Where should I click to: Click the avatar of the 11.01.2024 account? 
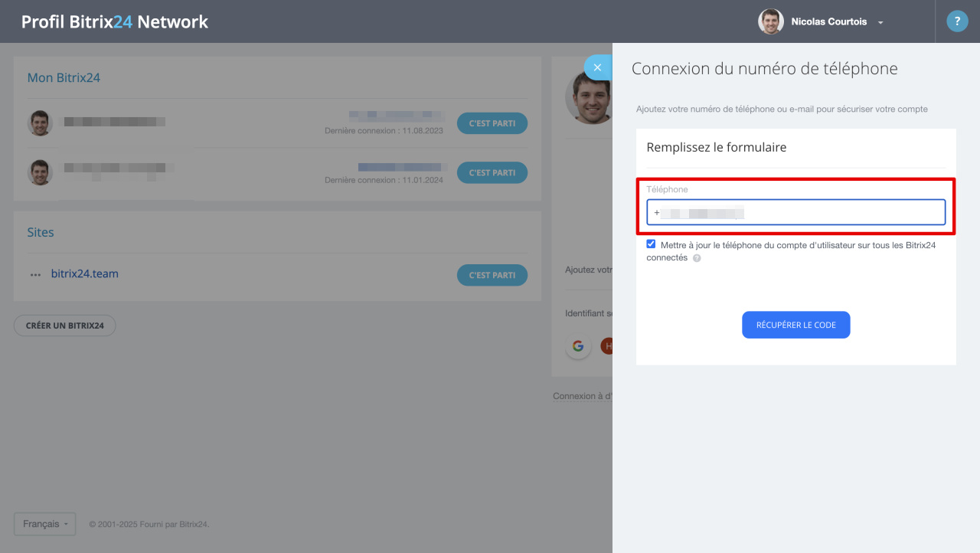coord(40,172)
